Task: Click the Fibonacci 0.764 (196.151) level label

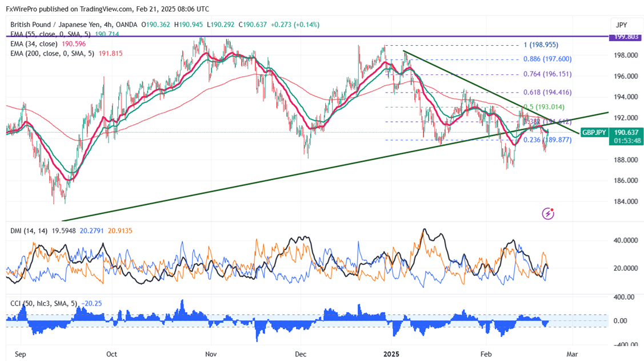Action: pos(547,74)
